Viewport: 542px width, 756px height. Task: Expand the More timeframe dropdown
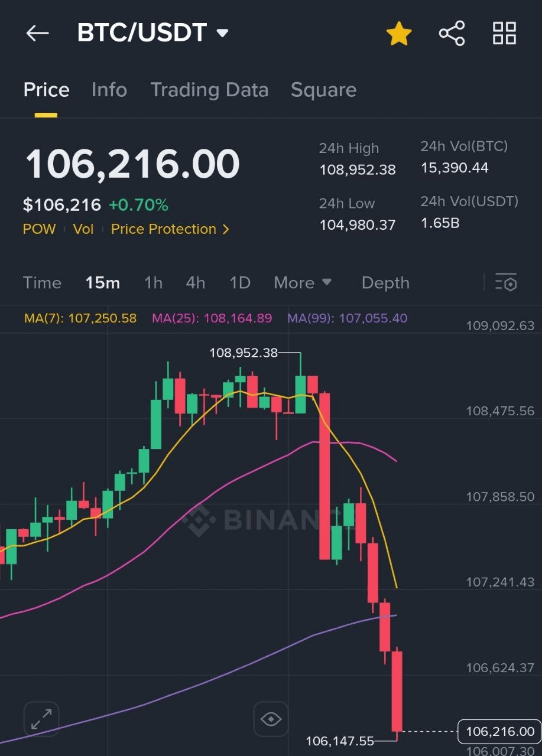point(303,283)
